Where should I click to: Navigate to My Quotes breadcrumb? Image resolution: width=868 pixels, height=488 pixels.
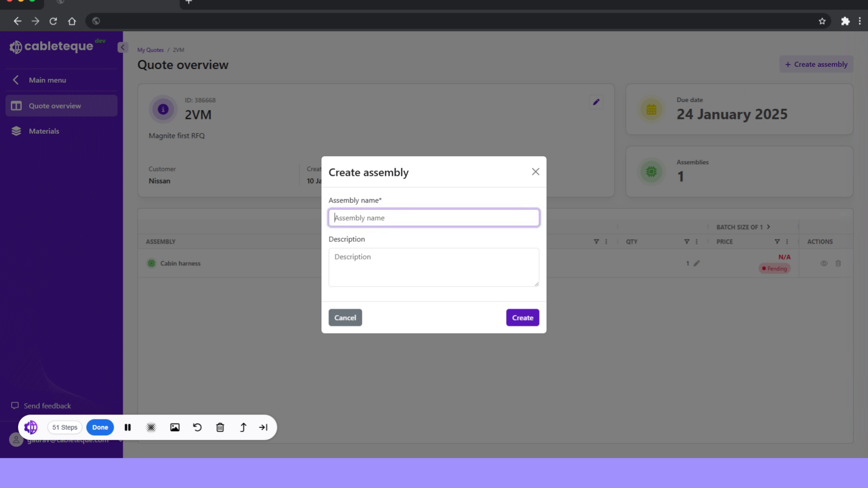[150, 50]
